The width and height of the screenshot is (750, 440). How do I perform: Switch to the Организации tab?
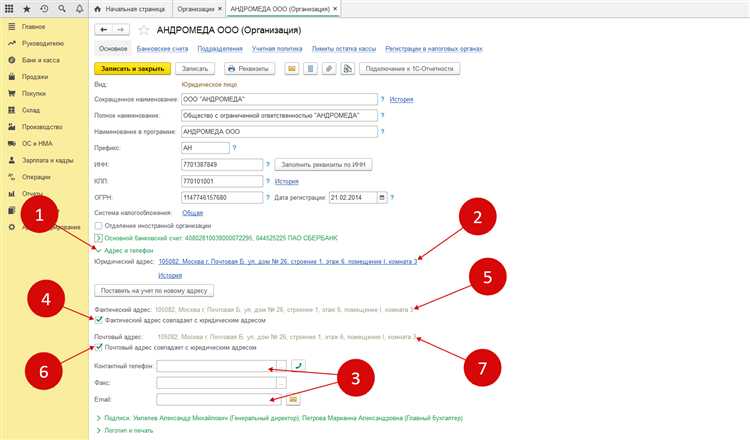(196, 9)
